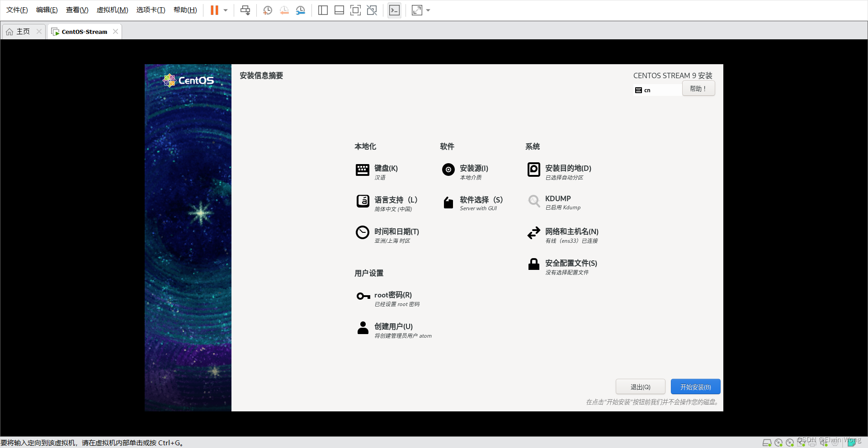Open installation destination 安装目的地(D)
The width and height of the screenshot is (868, 448).
coord(559,172)
